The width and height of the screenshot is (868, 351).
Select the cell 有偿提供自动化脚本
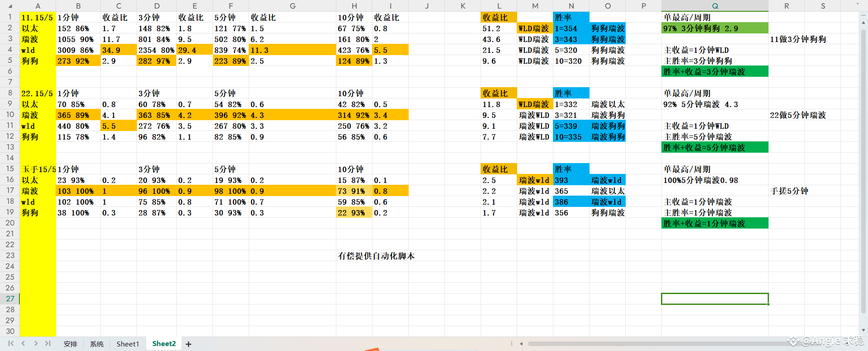point(376,256)
